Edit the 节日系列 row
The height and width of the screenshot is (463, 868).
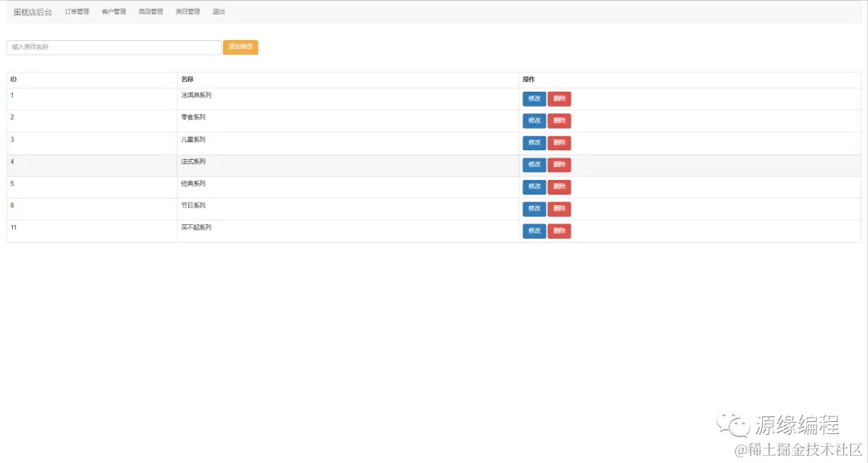[534, 209]
